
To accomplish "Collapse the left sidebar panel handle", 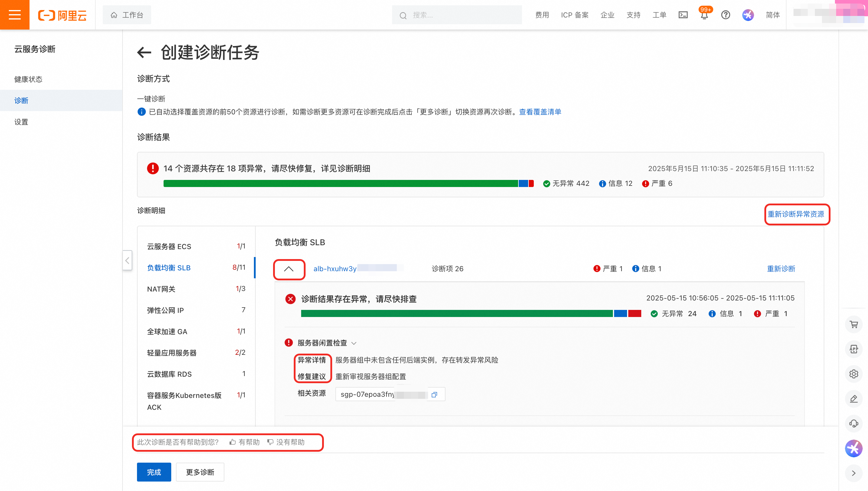I will click(127, 260).
